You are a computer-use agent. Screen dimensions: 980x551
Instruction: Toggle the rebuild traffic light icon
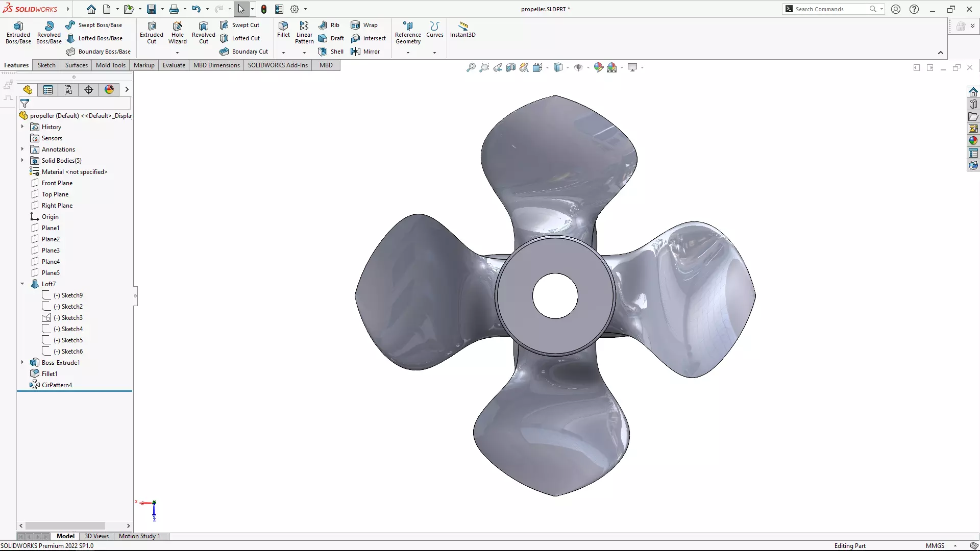tap(264, 9)
